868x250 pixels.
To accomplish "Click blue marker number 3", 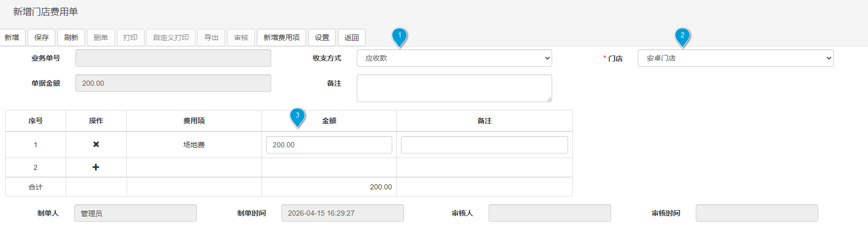I will point(297,116).
